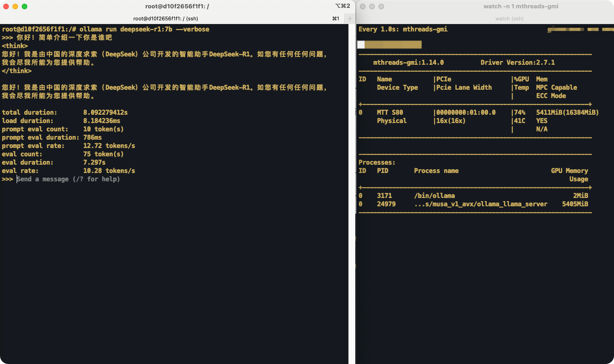Click the MPC Capable YES value

point(542,121)
